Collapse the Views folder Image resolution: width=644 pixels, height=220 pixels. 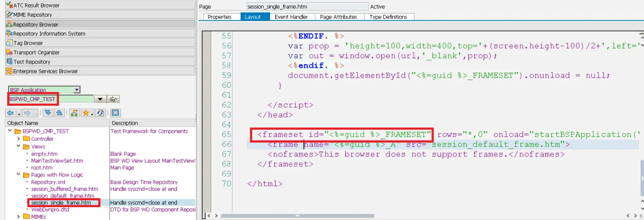tap(18, 147)
